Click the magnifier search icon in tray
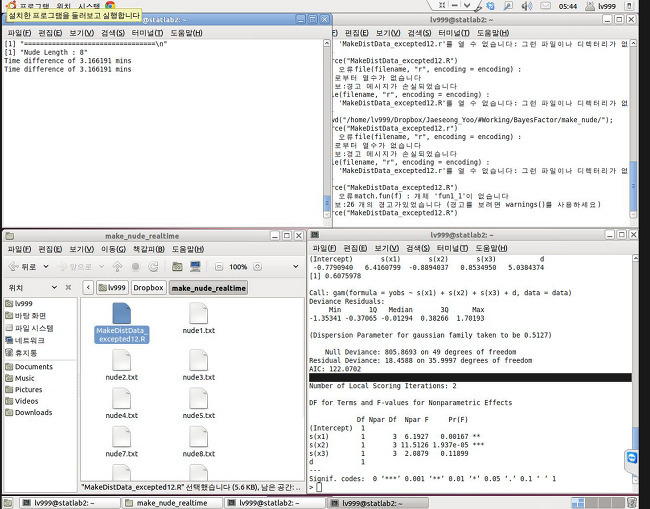650x509 pixels. click(x=508, y=6)
